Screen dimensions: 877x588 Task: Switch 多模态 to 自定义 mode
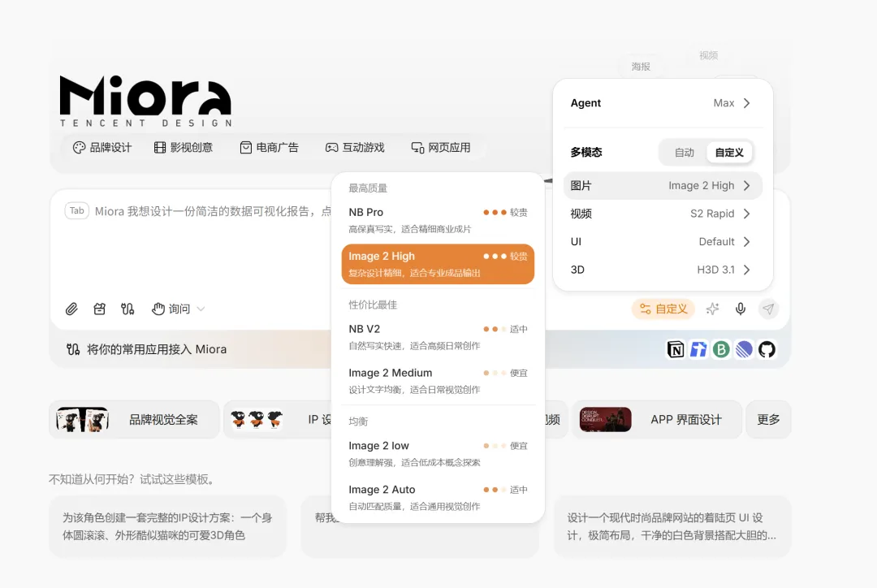(x=729, y=153)
